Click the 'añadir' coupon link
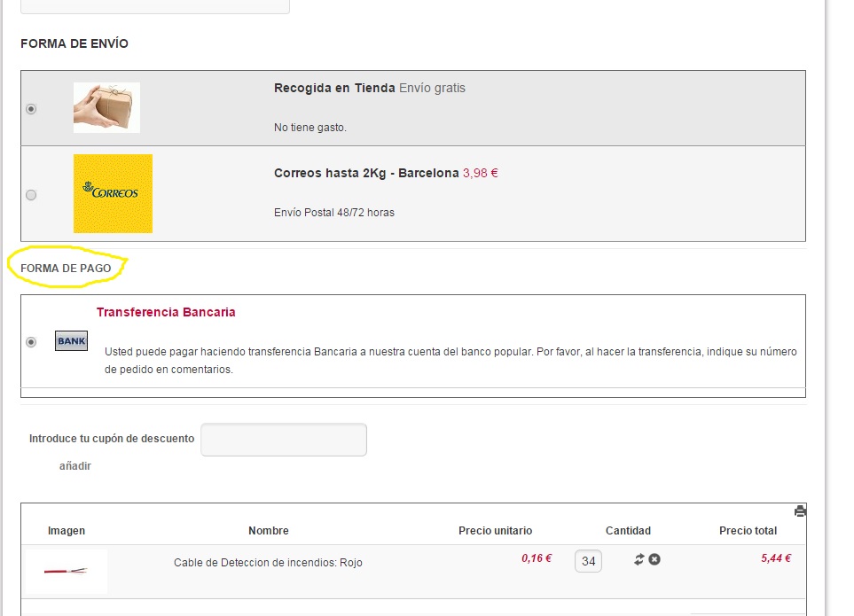 pos(75,466)
